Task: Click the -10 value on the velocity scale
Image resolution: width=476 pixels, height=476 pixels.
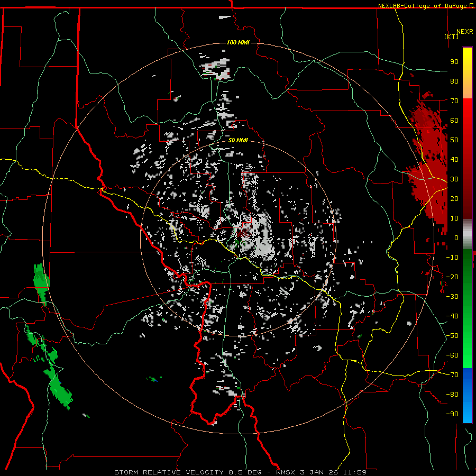Action: (x=452, y=258)
